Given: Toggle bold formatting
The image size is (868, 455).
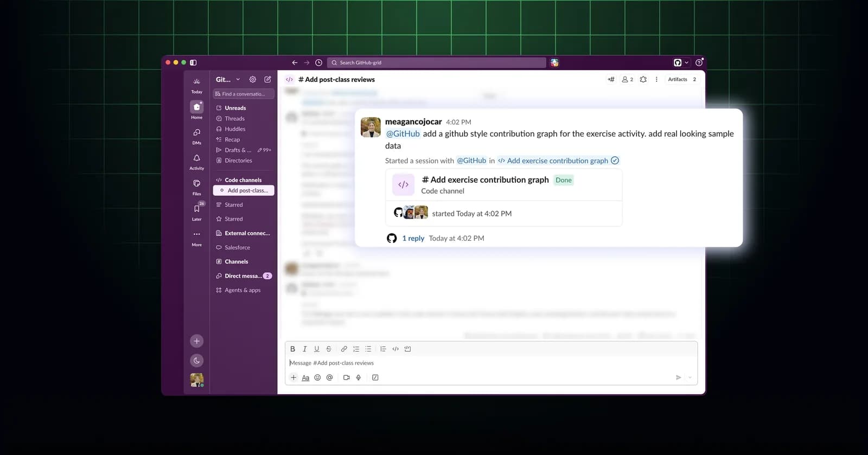Looking at the screenshot, I should [x=292, y=349].
